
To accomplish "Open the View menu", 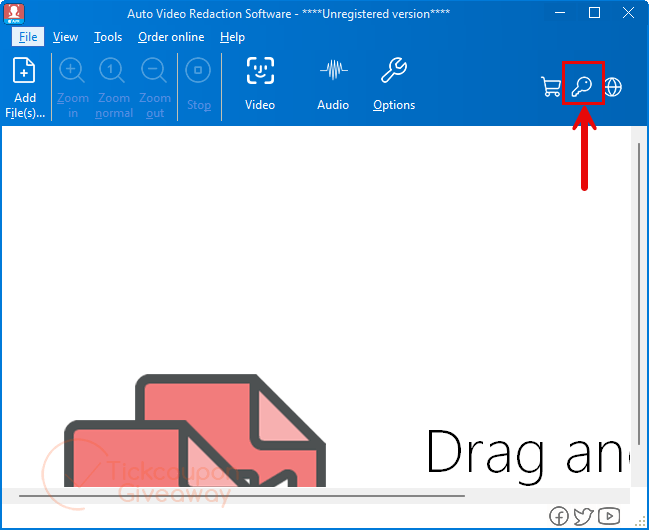I will [65, 37].
